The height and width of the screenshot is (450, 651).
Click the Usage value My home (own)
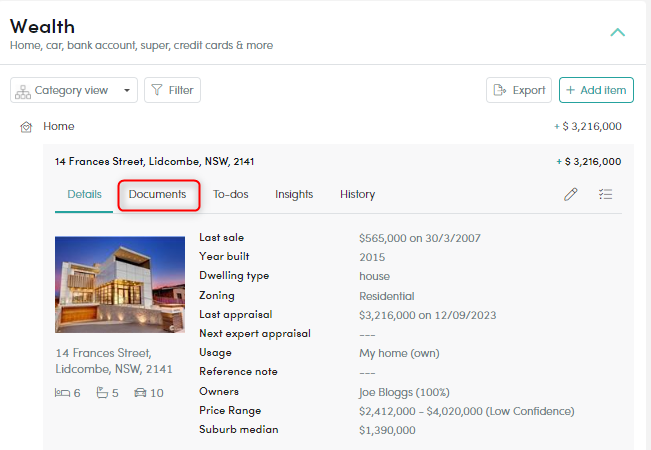coord(399,353)
